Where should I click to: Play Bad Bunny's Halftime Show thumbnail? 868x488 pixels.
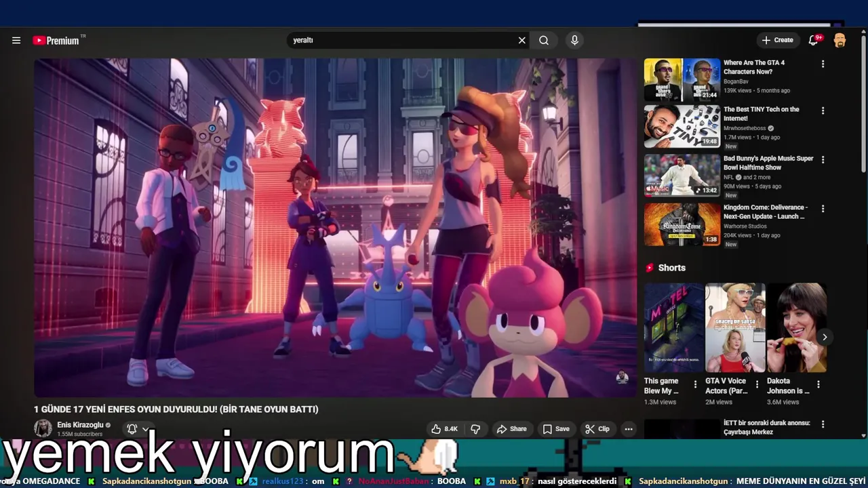(x=682, y=176)
